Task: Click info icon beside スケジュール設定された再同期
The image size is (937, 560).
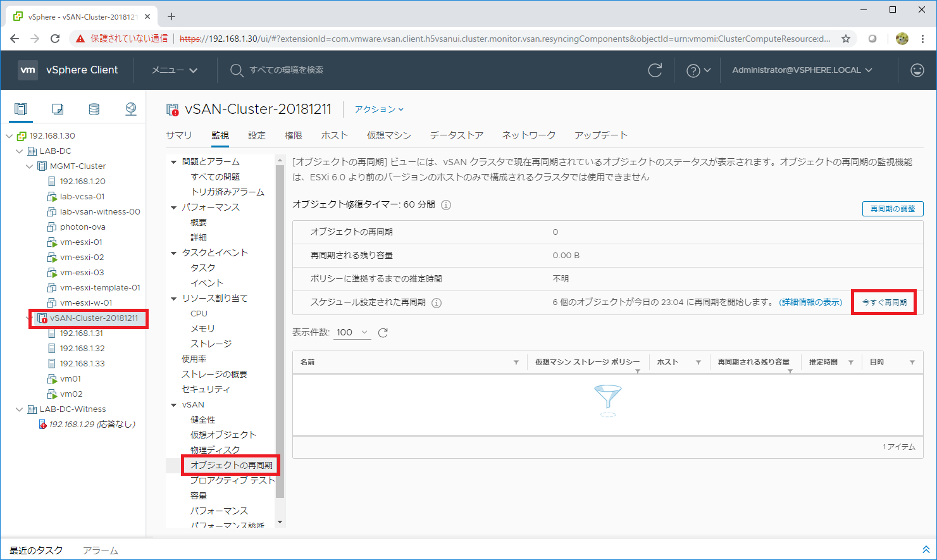Action: coord(437,302)
